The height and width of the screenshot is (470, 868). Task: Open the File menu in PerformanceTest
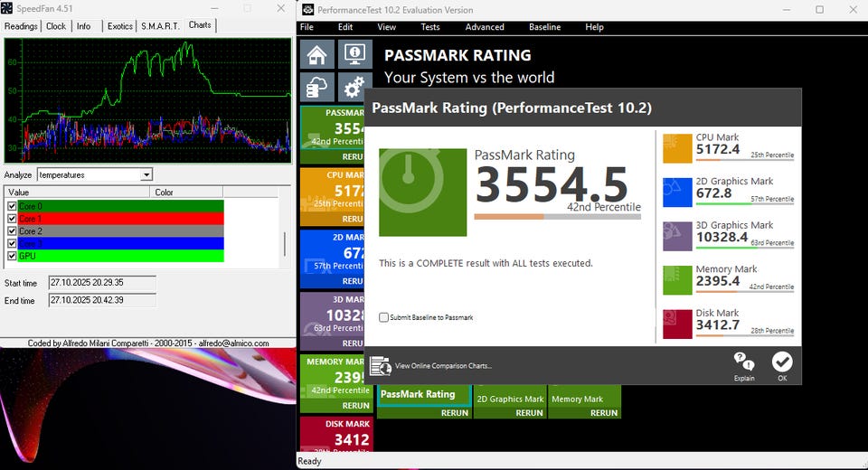point(307,26)
